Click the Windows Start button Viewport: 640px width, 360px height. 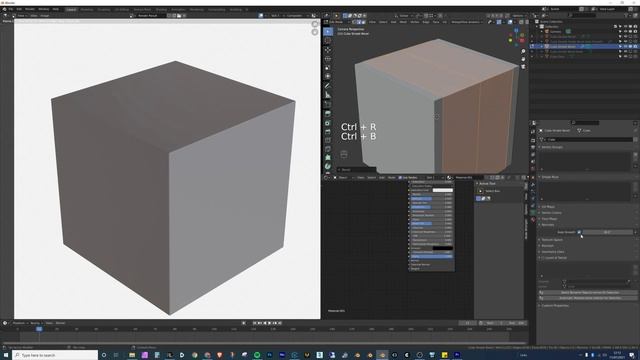[6, 355]
